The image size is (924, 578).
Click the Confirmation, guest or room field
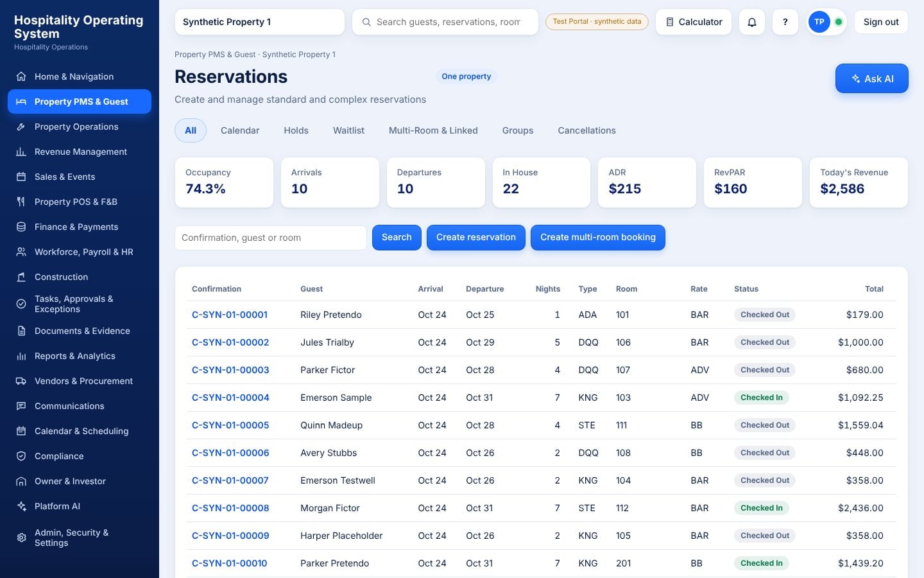tap(271, 238)
